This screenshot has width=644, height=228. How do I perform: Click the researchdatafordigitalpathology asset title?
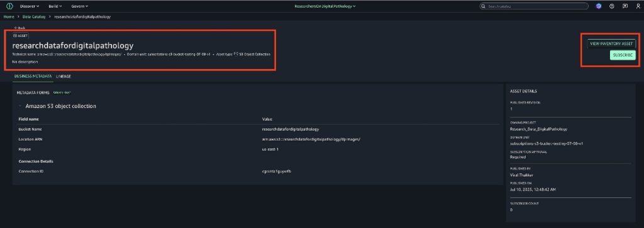click(73, 45)
